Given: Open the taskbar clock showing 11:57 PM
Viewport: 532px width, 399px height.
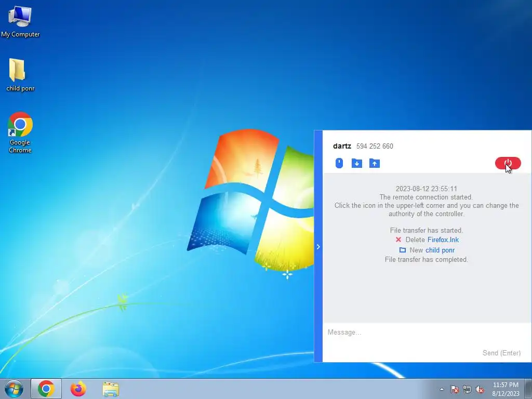Looking at the screenshot, I should click(506, 389).
